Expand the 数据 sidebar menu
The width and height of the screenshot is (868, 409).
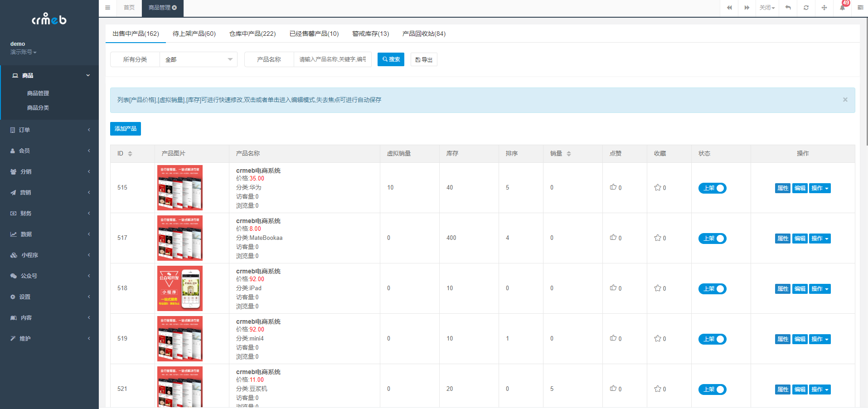coord(49,234)
